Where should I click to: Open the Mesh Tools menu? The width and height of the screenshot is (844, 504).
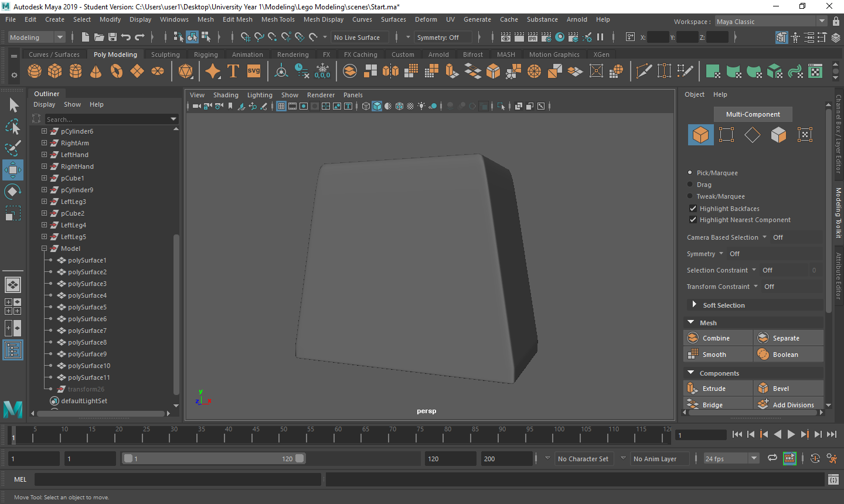pos(278,19)
